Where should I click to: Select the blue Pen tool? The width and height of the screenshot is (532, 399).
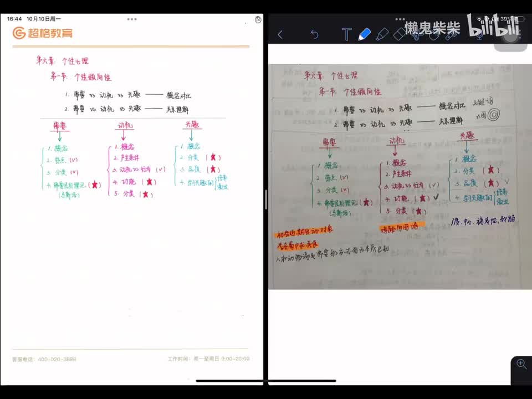(x=365, y=34)
